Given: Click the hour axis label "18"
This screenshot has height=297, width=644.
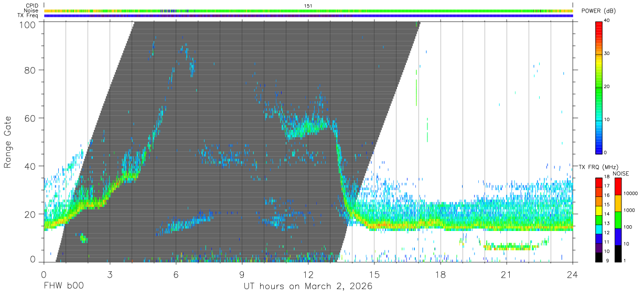Looking at the screenshot, I should pyautogui.click(x=440, y=274).
